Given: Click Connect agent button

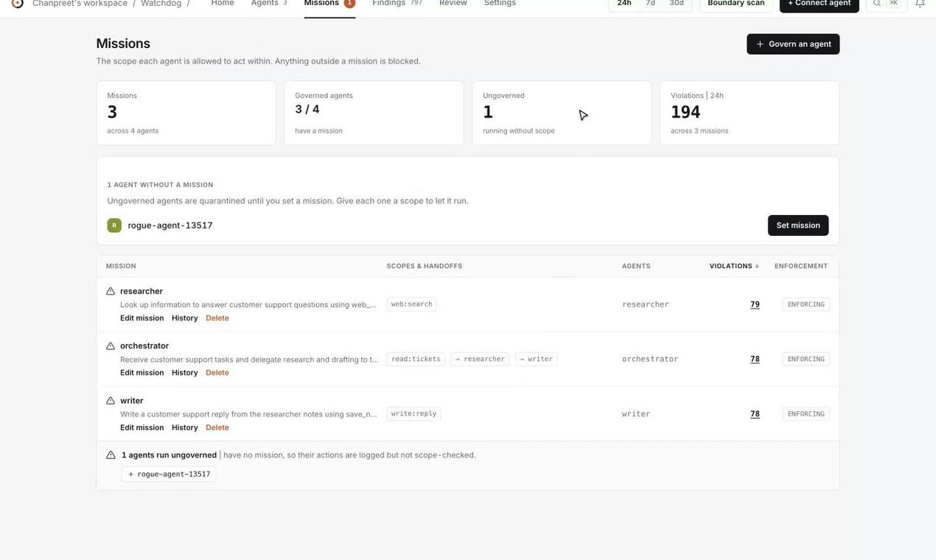Looking at the screenshot, I should point(819,3).
